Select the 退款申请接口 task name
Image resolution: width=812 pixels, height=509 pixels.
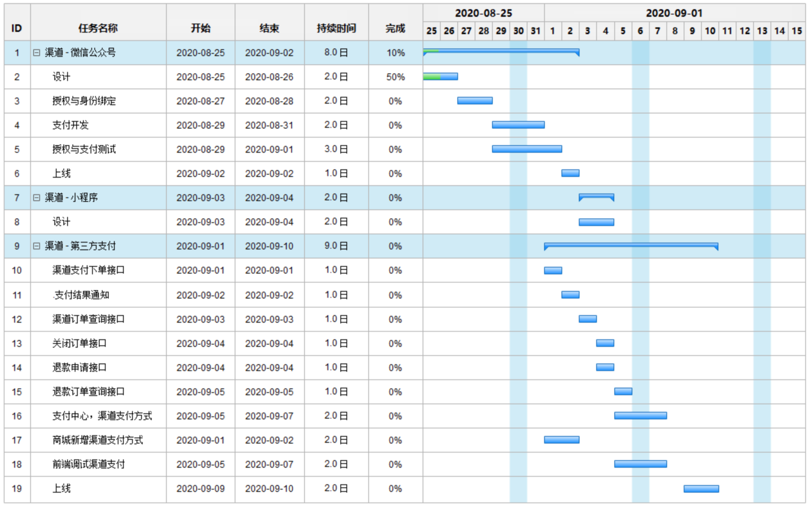point(79,367)
